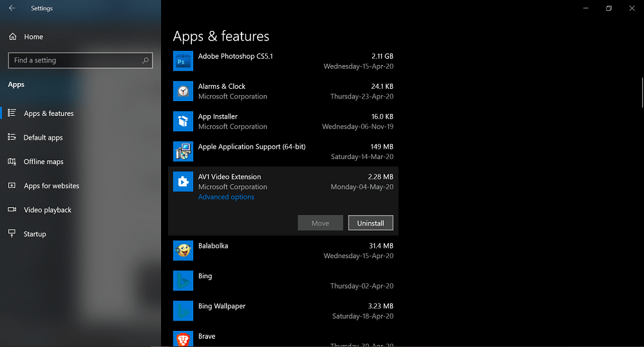Uninstall AV1 Video Extension
This screenshot has height=347, width=644.
click(370, 223)
